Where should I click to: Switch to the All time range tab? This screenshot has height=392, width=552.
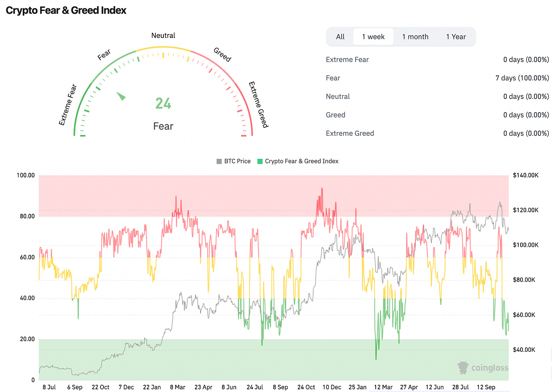tap(340, 36)
